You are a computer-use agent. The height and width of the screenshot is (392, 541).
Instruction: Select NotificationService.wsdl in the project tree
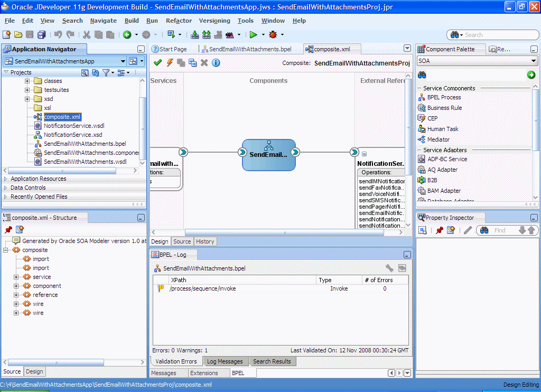click(x=74, y=126)
